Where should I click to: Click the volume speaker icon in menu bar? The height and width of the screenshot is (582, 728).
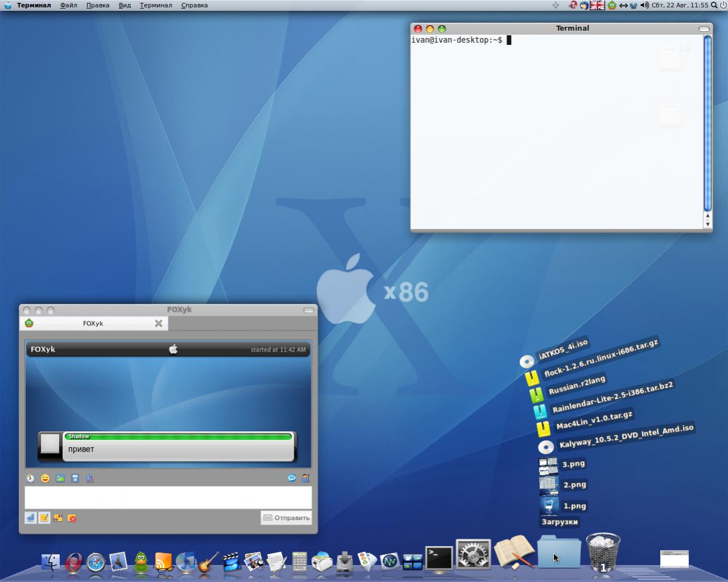(x=644, y=5)
